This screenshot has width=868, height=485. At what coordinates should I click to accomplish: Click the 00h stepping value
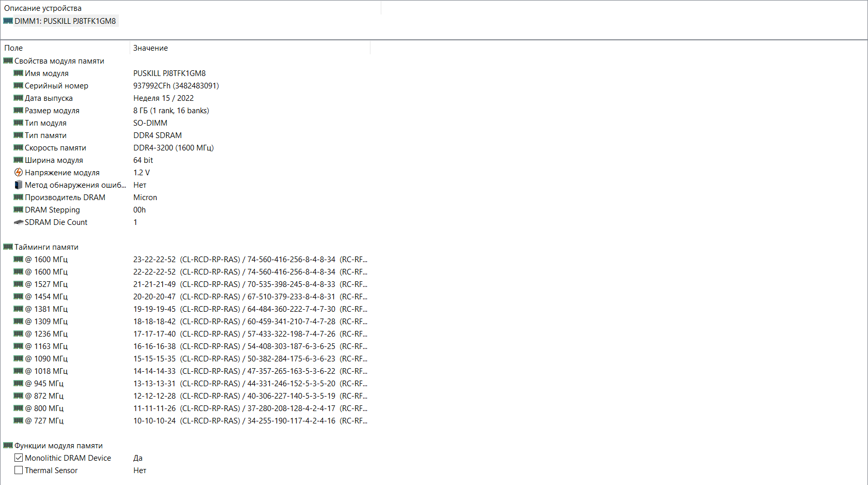pyautogui.click(x=139, y=210)
